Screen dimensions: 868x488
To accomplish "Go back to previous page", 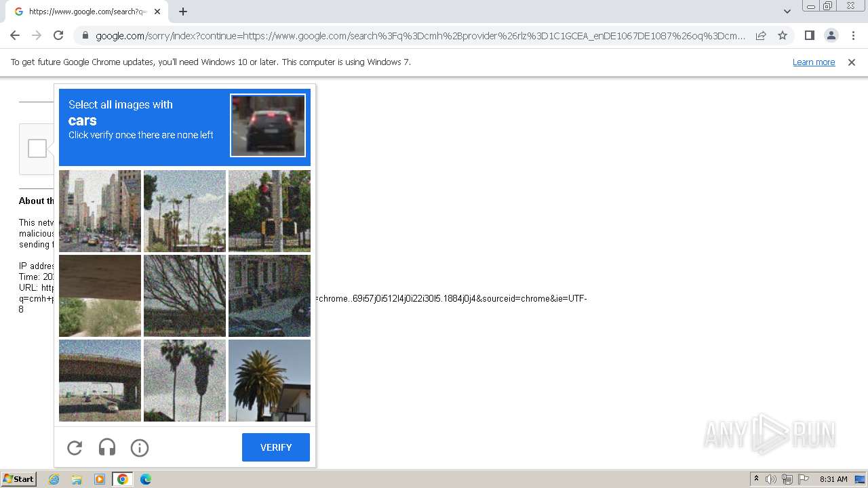I will click(15, 35).
